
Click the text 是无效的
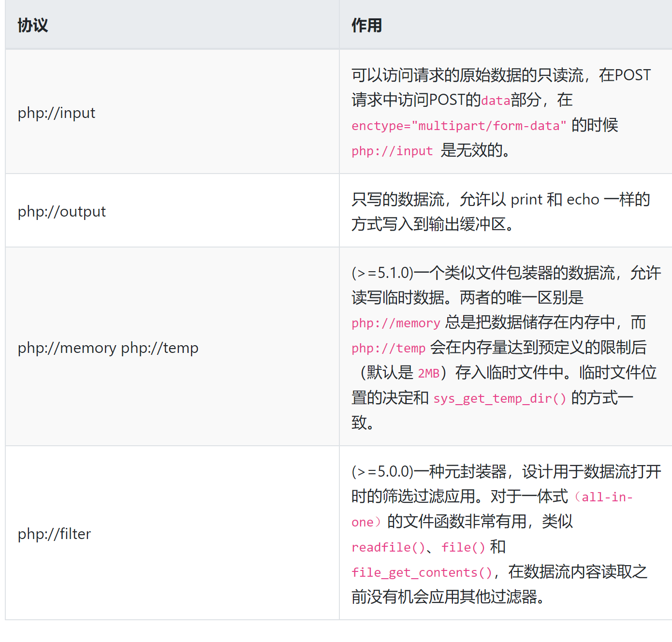[x=471, y=150]
